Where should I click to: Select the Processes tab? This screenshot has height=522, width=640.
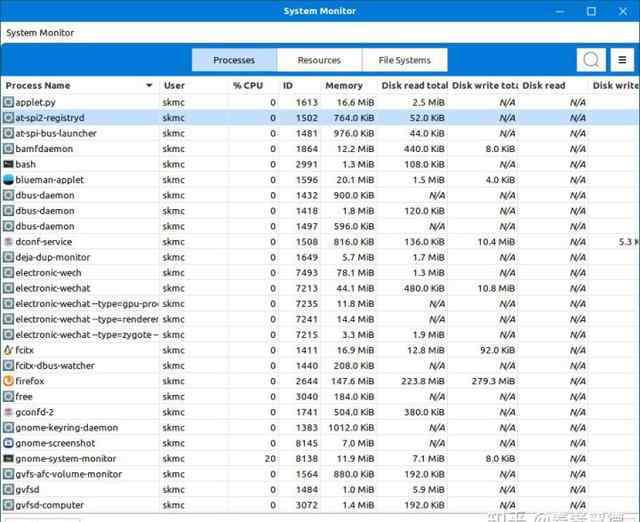234,60
